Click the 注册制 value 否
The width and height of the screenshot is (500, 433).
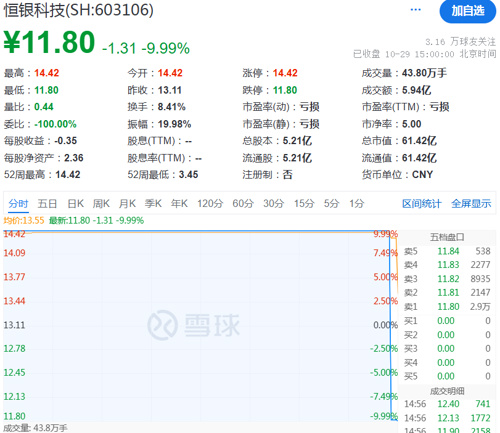click(288, 174)
